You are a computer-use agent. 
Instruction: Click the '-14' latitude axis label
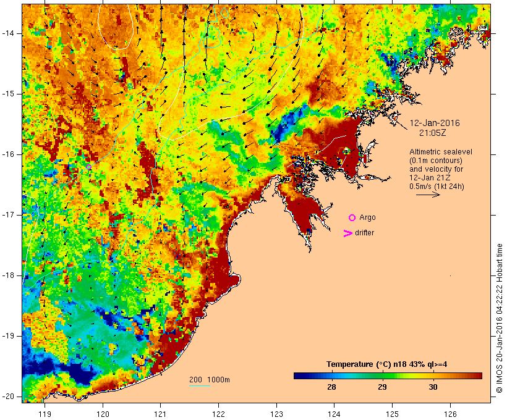(7, 33)
